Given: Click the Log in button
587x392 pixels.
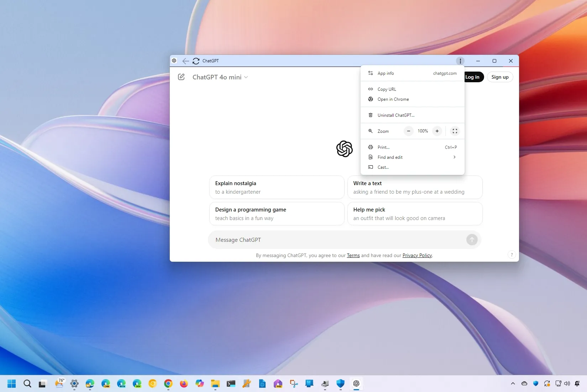Looking at the screenshot, I should tap(474, 77).
